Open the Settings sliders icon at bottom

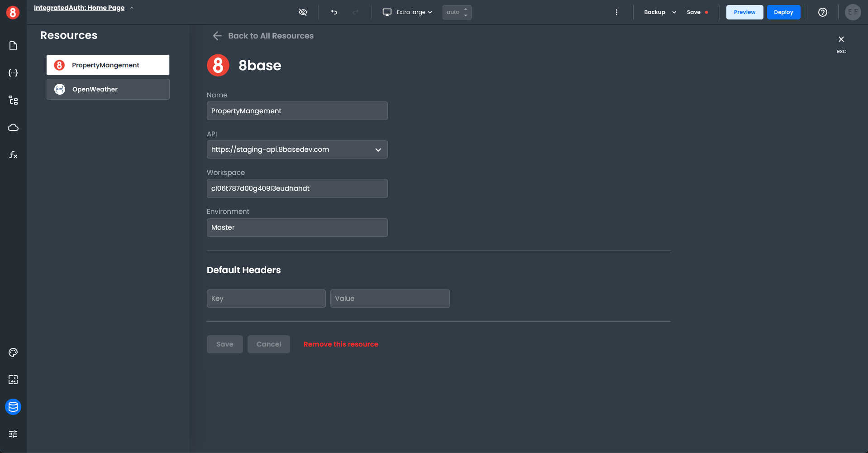pyautogui.click(x=13, y=434)
